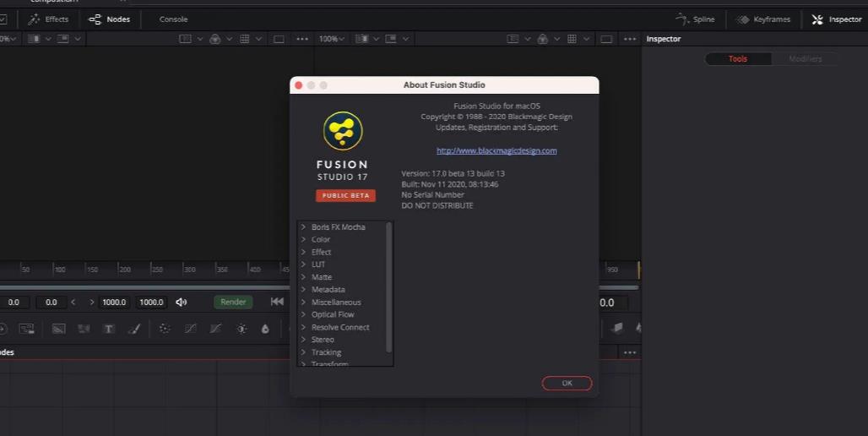Click OK in the About Fusion Studio dialog
868x436 pixels.
click(x=567, y=383)
